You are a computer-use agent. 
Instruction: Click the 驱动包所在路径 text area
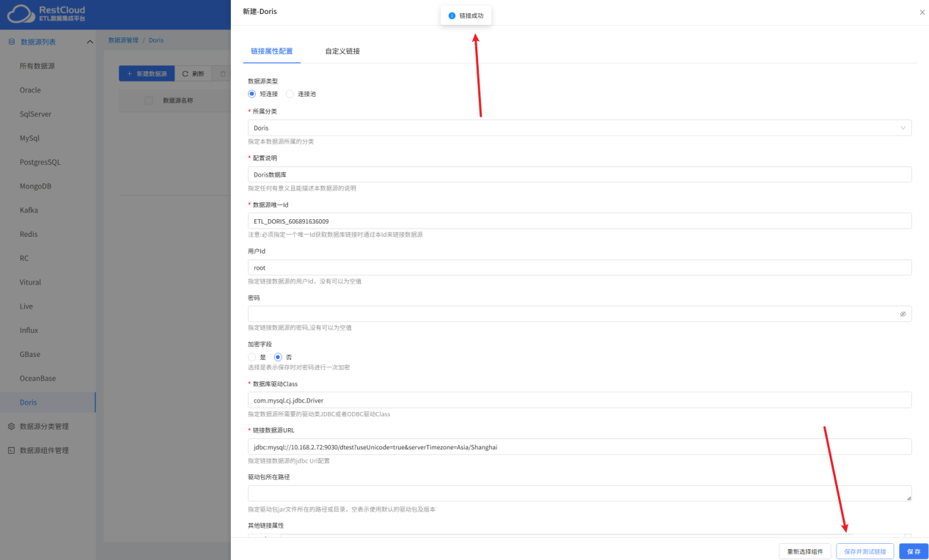[x=580, y=493]
